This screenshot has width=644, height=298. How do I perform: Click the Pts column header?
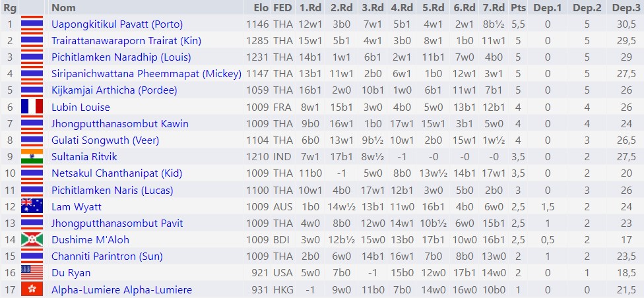click(x=519, y=7)
